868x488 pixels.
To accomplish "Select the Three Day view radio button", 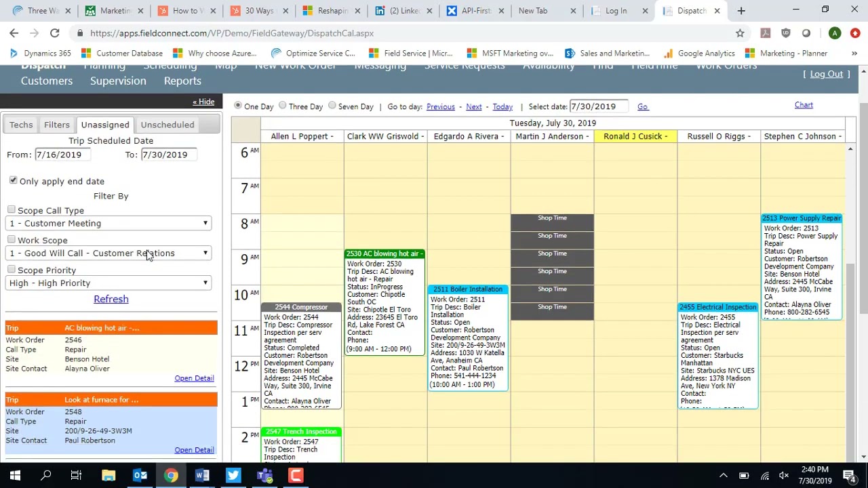I will [x=282, y=106].
